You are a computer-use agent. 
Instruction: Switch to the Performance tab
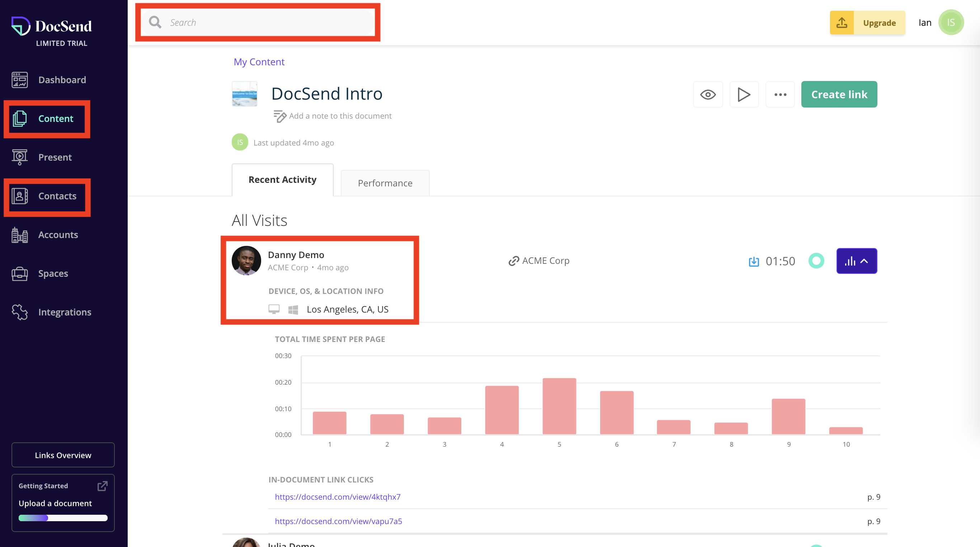tap(385, 183)
